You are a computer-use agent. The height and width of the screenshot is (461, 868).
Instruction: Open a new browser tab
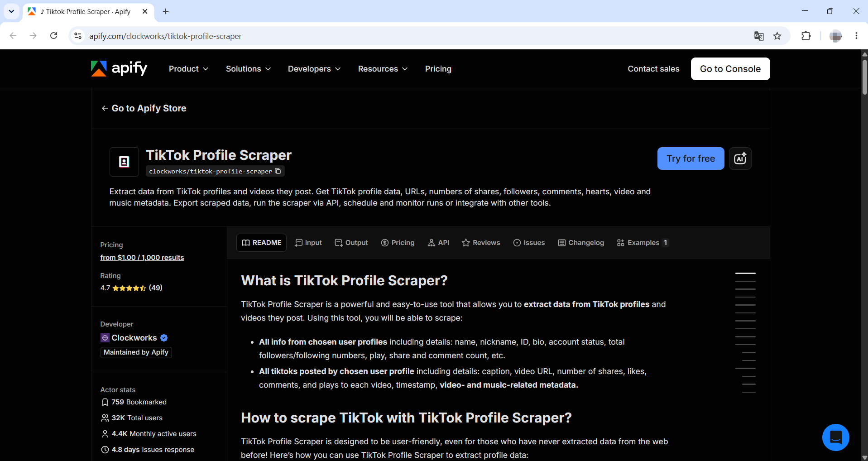pyautogui.click(x=166, y=11)
